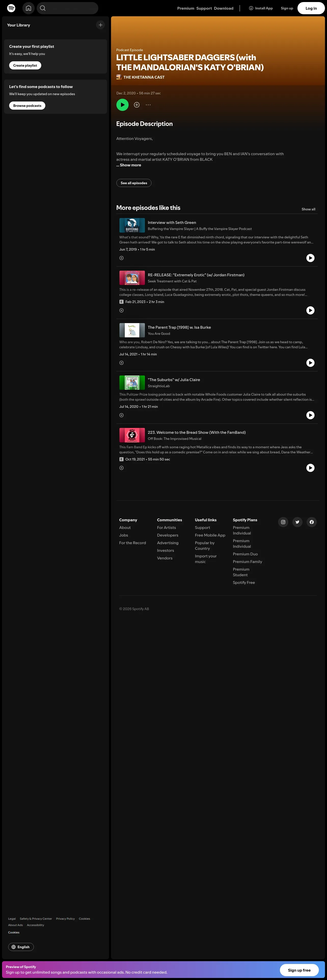This screenshot has width=327, height=980.
Task: Play The Suburbs w/ Julia Claire episode
Action: pos(310,415)
